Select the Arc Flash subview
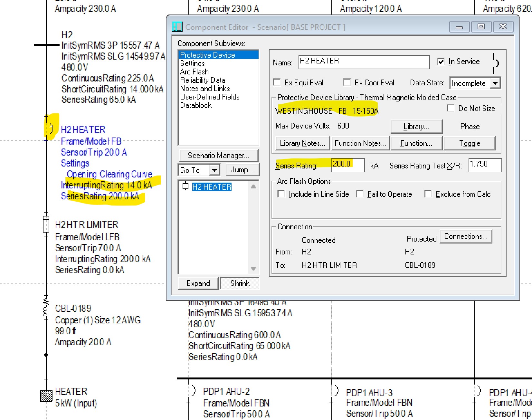532x420 pixels. click(194, 72)
